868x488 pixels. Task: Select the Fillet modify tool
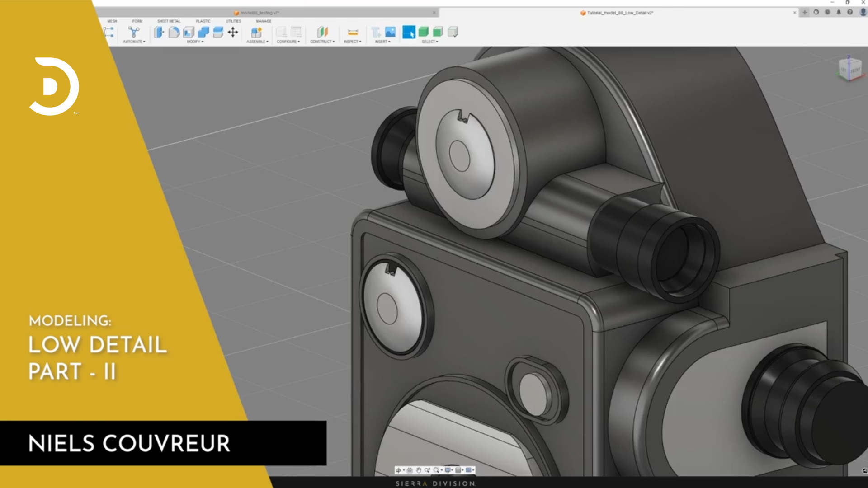[x=174, y=32]
